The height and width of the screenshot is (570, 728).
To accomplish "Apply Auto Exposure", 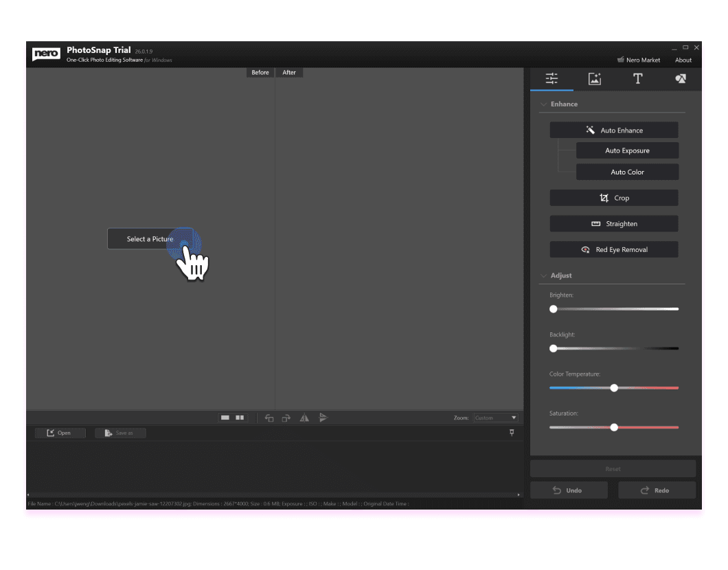I will 627,150.
